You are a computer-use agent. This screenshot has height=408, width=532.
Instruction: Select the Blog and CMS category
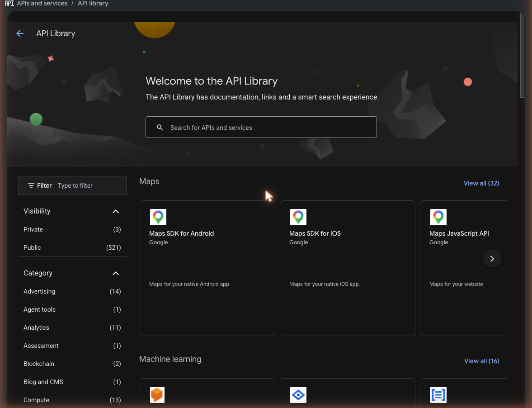click(x=72, y=382)
